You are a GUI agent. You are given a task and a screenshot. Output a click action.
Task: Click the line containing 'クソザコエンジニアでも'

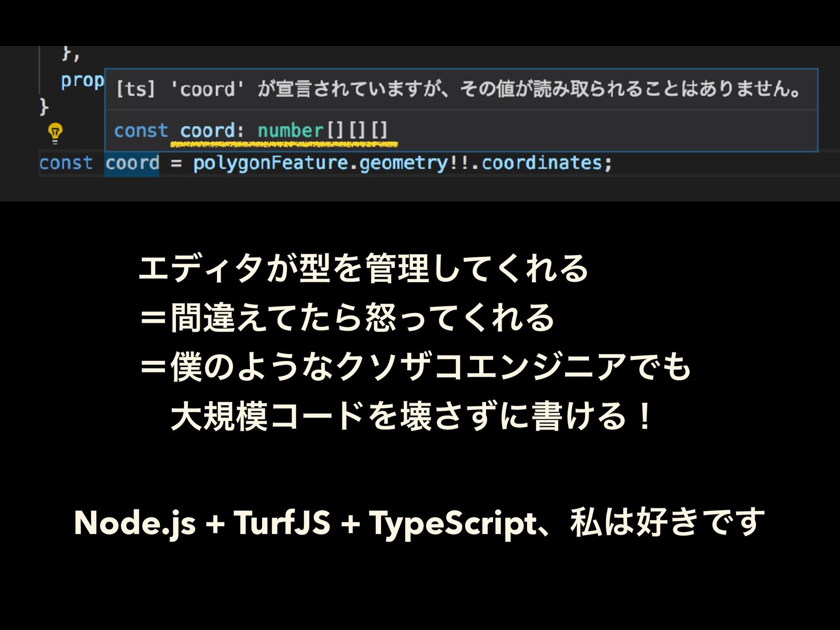(415, 367)
